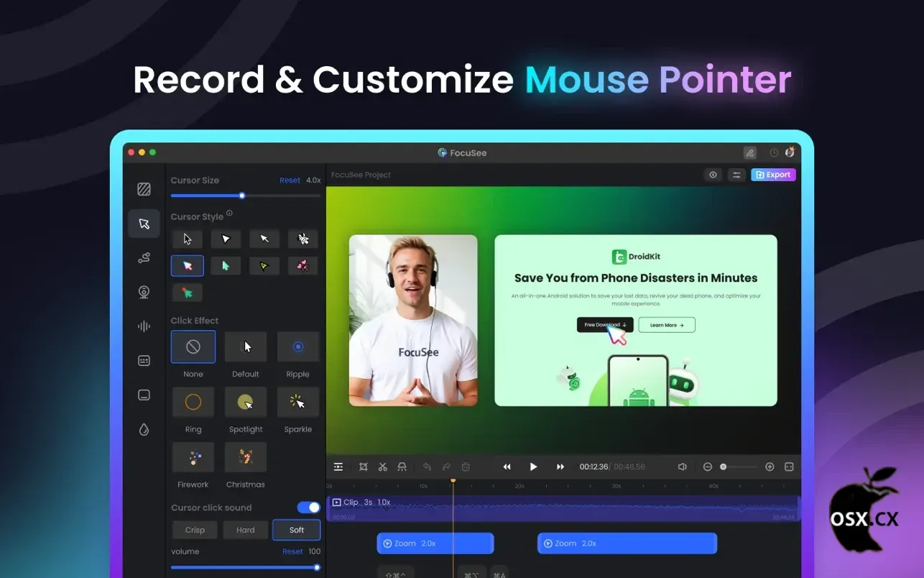Image resolution: width=924 pixels, height=578 pixels.
Task: Toggle the Cursor click sound switch
Action: [x=308, y=508]
